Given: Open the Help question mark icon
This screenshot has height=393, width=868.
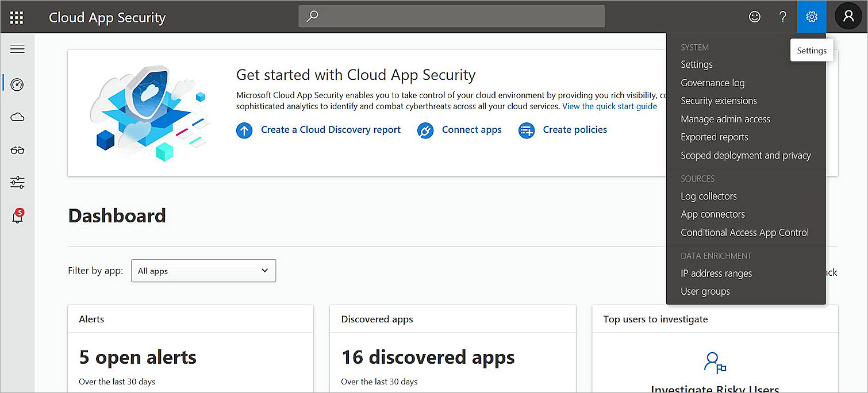Looking at the screenshot, I should 783,17.
